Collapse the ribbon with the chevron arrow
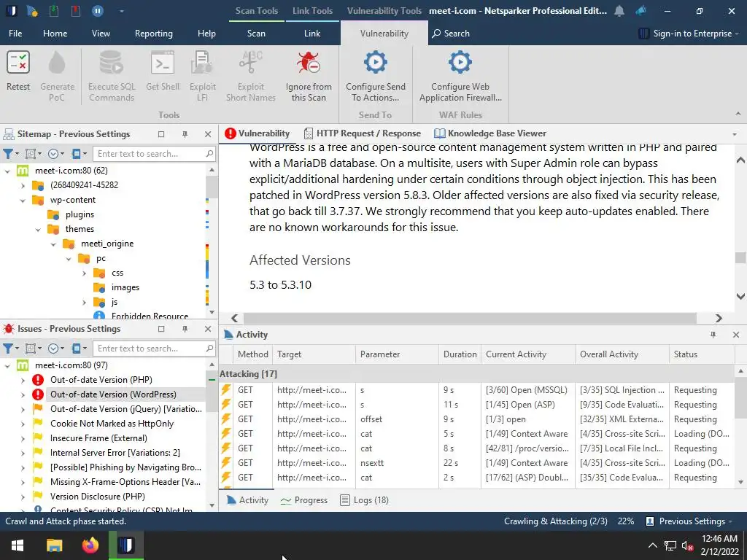Viewport: 747px width, 560px height. point(738,114)
